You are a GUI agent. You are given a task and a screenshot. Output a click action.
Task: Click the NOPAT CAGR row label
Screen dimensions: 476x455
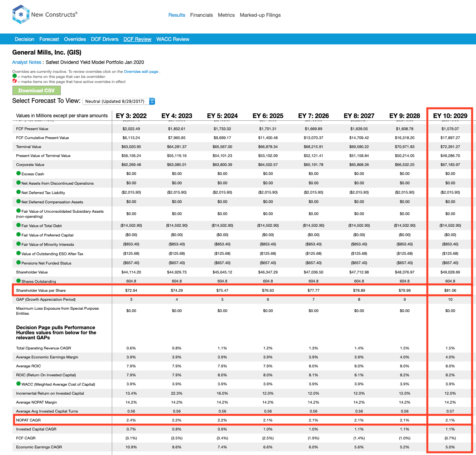tap(28, 420)
